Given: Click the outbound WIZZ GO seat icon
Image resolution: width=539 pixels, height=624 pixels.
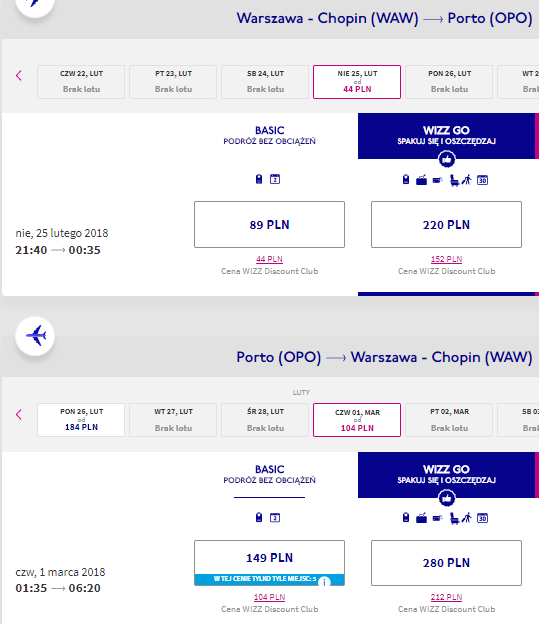Looking at the screenshot, I should [454, 180].
